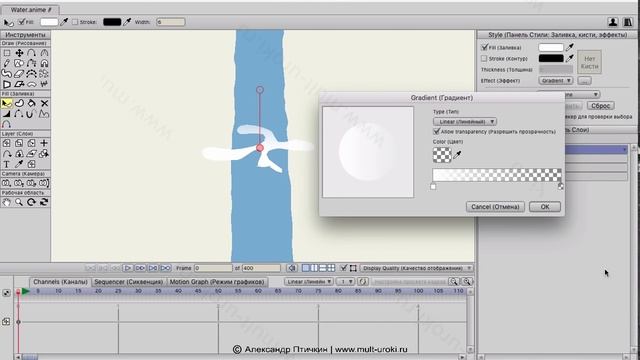Click the eyedropper beside Style panel Fill swatch
640x360 pixels.
pos(570,47)
